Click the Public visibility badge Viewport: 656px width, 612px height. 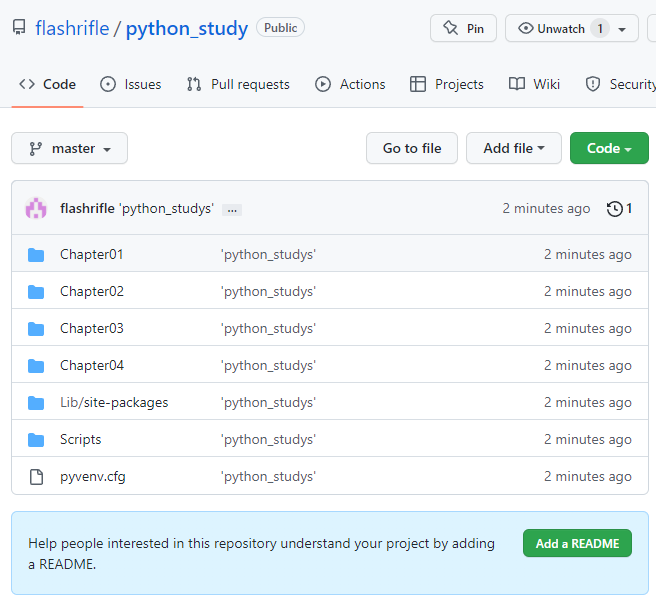(x=280, y=28)
